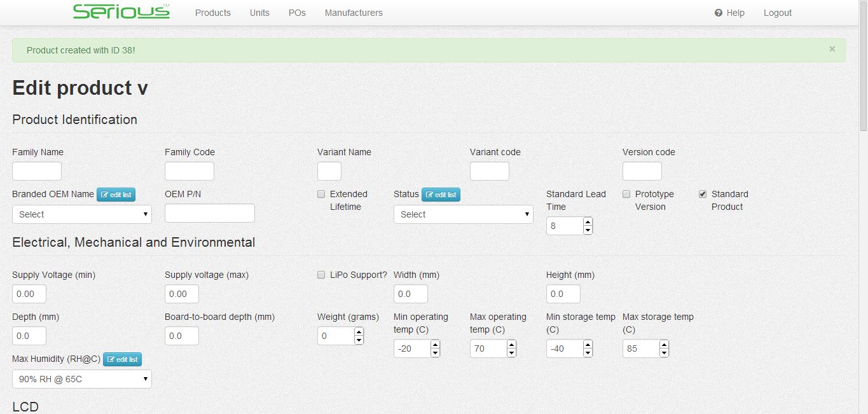Open Help with question mark icon
The height and width of the screenshot is (414, 868).
[x=729, y=13]
